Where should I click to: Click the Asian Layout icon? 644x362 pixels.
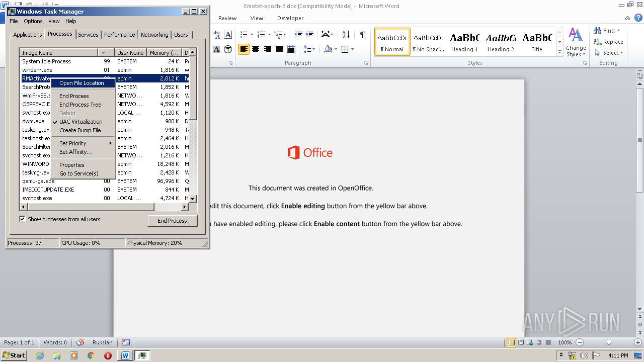click(327, 34)
